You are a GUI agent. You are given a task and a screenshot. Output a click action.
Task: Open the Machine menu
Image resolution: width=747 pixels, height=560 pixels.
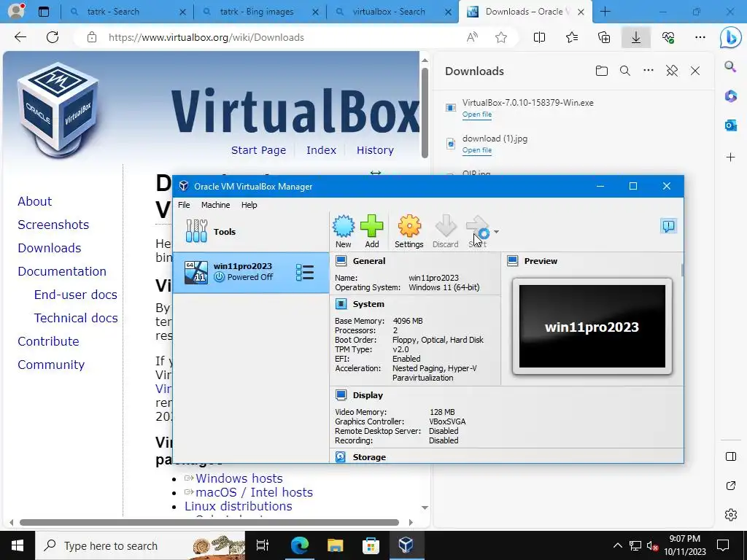[215, 205]
